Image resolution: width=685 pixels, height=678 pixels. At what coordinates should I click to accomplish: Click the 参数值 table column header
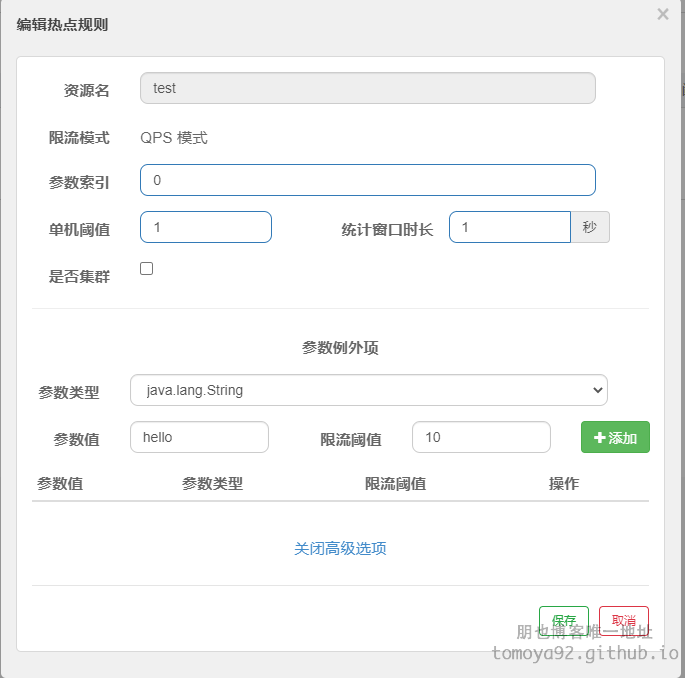tap(60, 484)
